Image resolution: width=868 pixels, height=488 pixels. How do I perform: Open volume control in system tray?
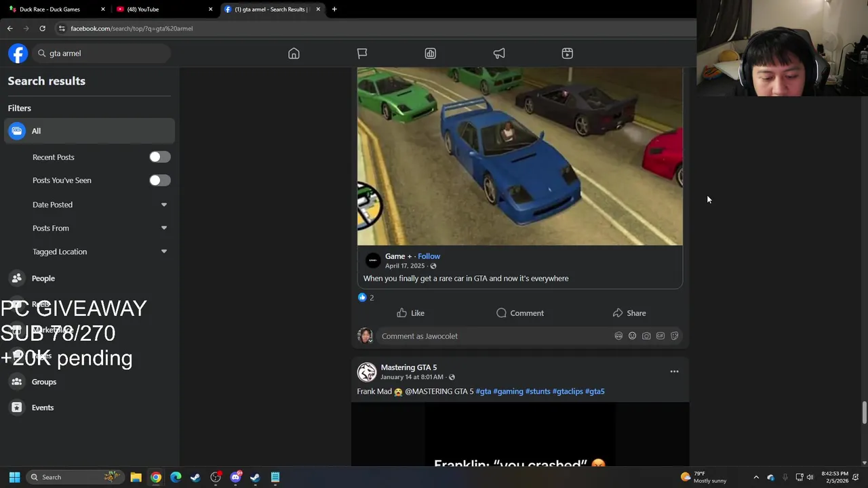point(810,477)
